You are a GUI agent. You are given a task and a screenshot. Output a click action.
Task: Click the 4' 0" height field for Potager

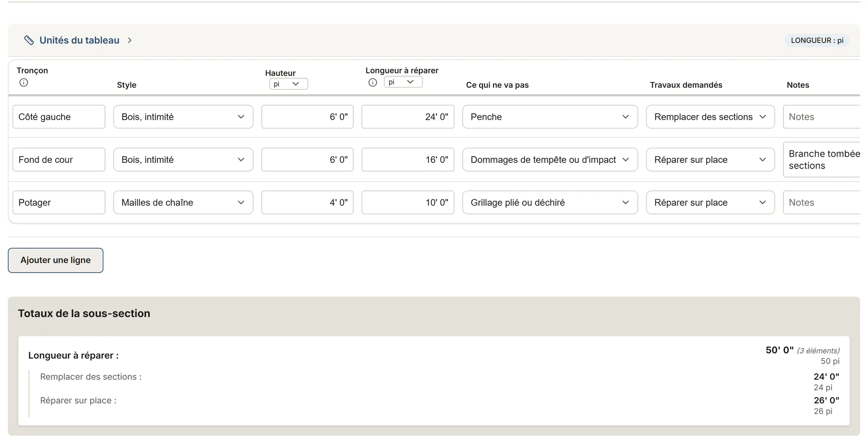tap(307, 202)
